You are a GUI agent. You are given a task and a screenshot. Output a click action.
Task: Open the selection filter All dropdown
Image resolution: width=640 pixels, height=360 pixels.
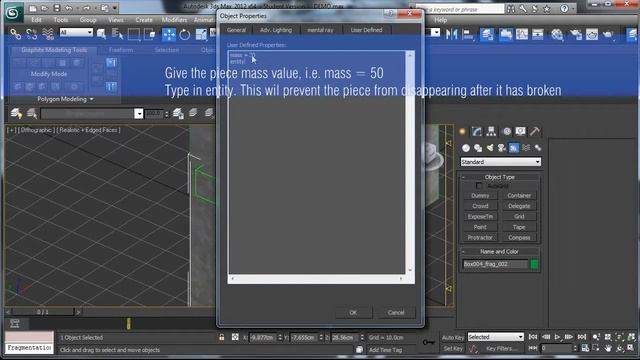pos(76,32)
